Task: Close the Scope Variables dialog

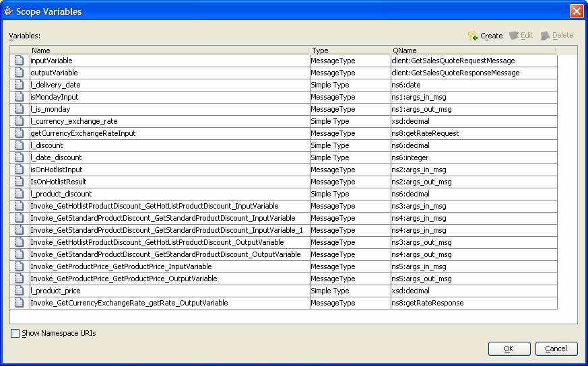Action: (x=576, y=11)
